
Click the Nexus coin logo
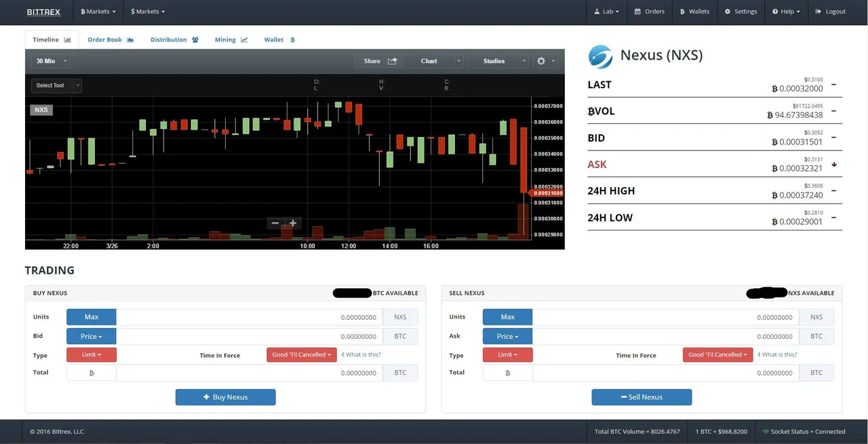click(601, 57)
